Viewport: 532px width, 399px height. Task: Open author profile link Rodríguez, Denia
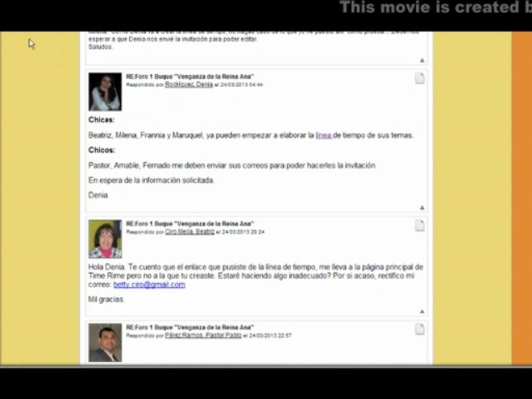point(189,84)
